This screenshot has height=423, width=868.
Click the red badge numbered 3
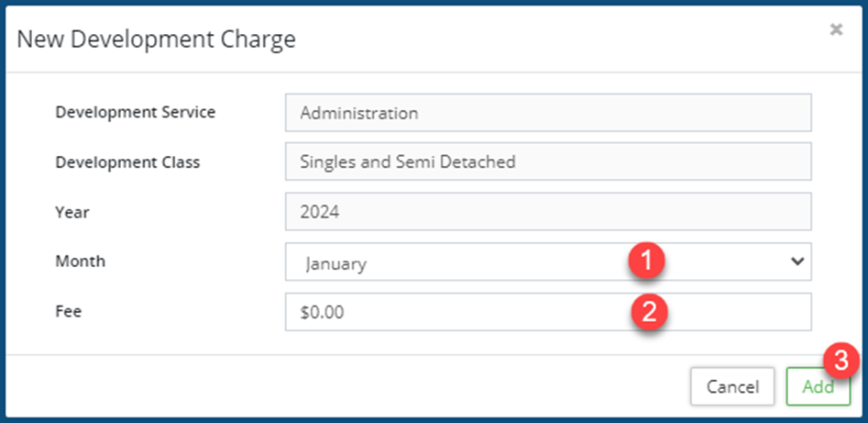tap(841, 359)
